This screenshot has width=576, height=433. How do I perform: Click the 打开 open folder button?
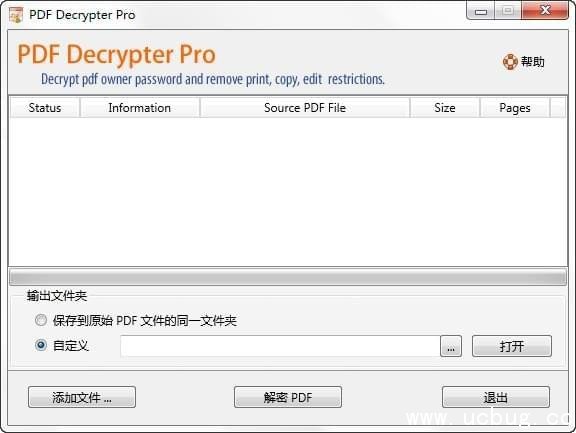(x=512, y=346)
